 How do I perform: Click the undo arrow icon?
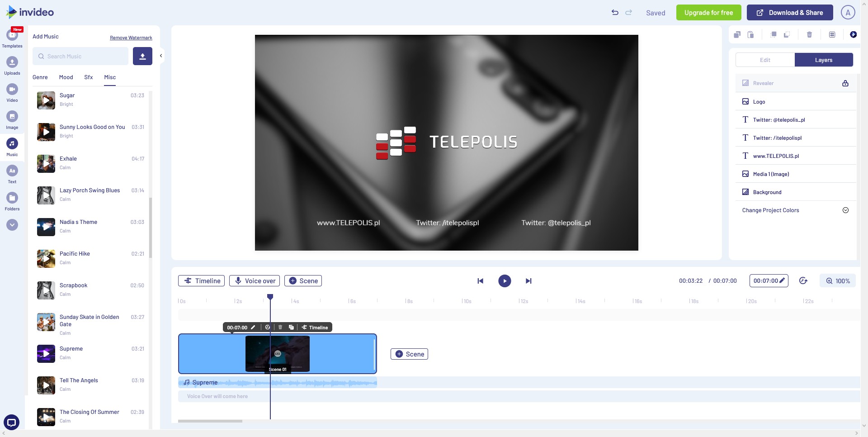point(615,13)
